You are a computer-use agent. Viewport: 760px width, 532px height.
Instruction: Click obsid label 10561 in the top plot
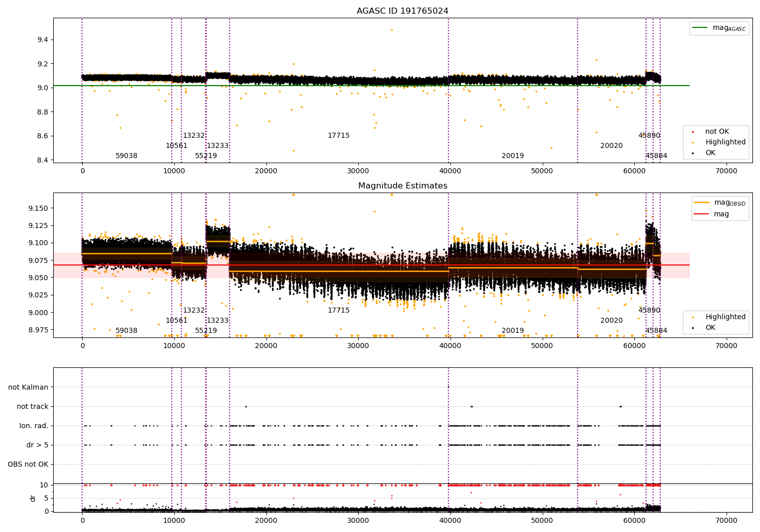click(x=176, y=146)
